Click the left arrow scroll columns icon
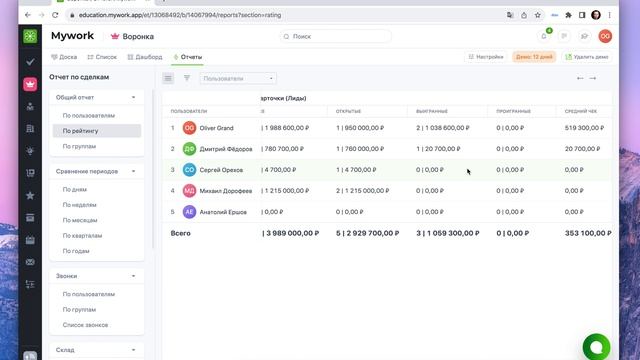The height and width of the screenshot is (360, 640). click(x=580, y=78)
